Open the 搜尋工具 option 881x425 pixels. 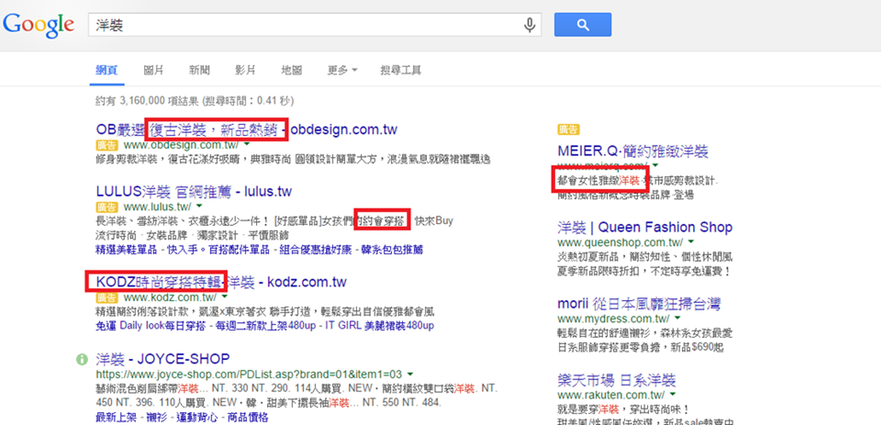coord(401,70)
